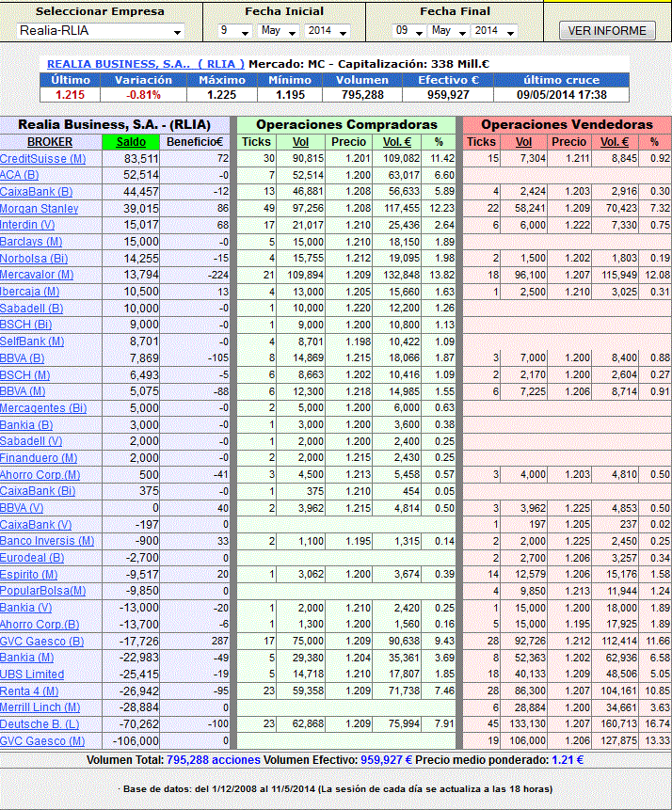This screenshot has width=672, height=810.
Task: Open CreditSuisse (M) broker link
Action: coord(43,159)
